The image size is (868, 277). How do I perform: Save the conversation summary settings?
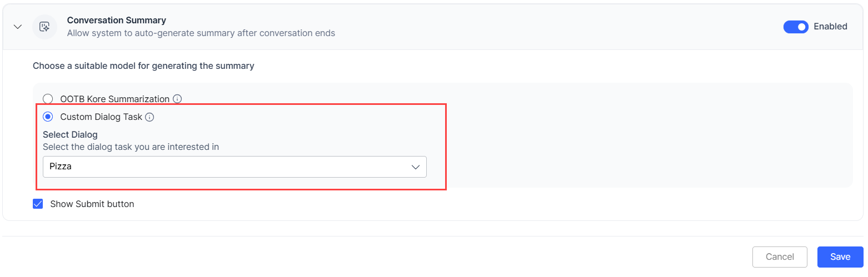[x=840, y=257]
